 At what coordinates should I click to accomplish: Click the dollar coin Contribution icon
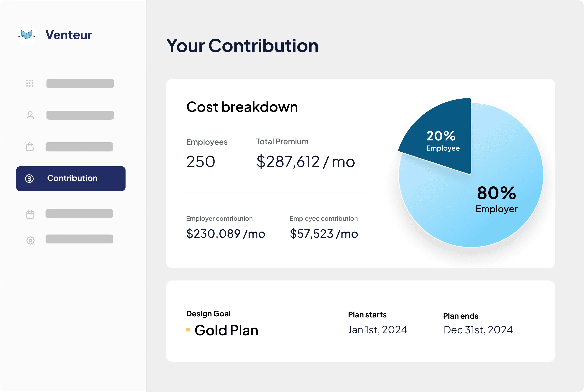30,178
